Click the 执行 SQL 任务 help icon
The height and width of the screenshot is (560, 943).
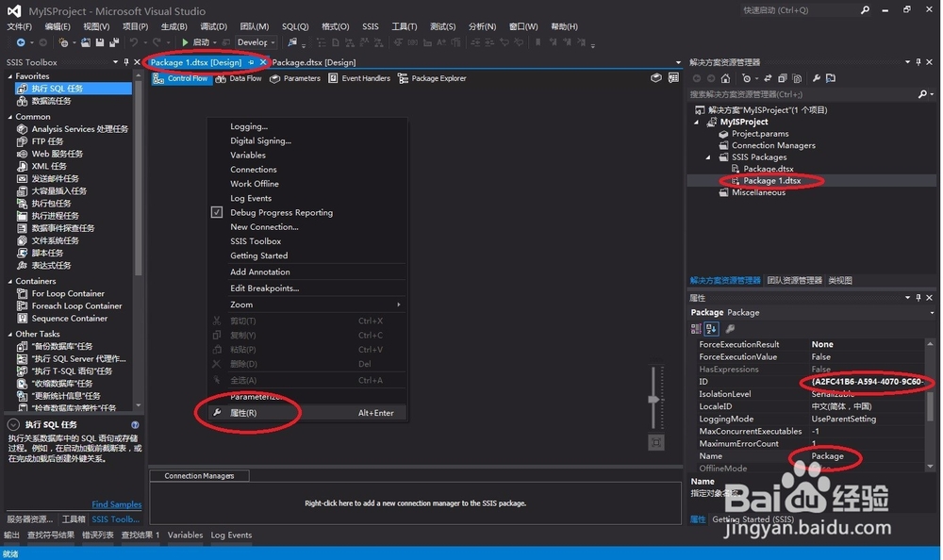135,424
